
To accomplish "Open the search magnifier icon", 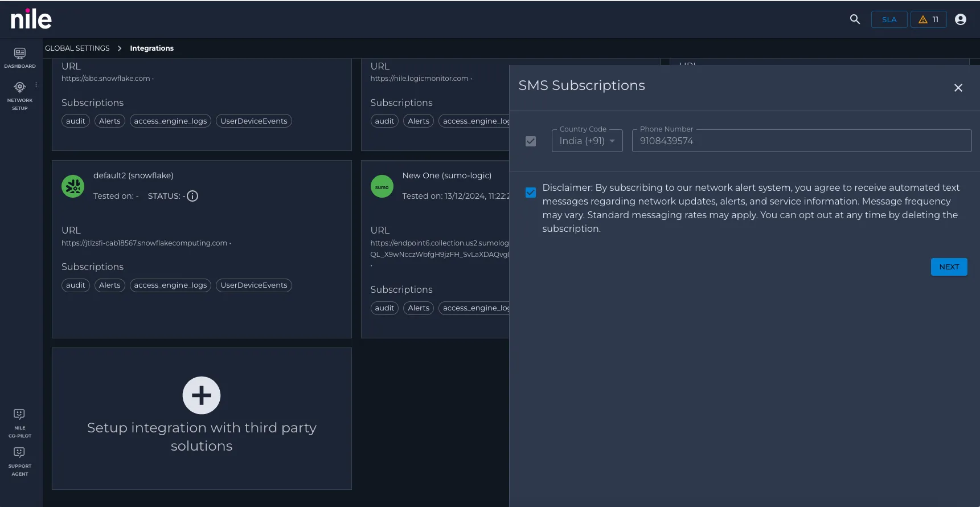I will (855, 19).
